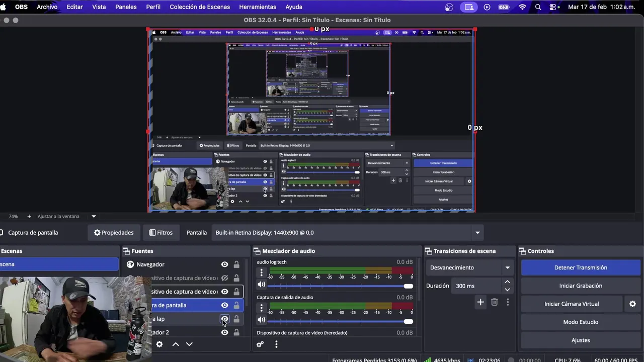
Task: Click the Controles panel dock icon
Action: tap(523, 251)
